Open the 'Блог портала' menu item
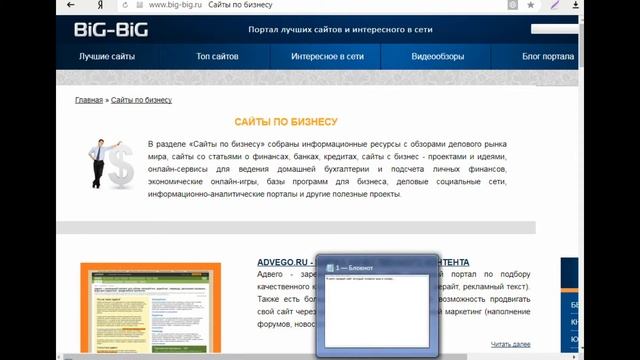The height and width of the screenshot is (360, 640). tap(548, 56)
